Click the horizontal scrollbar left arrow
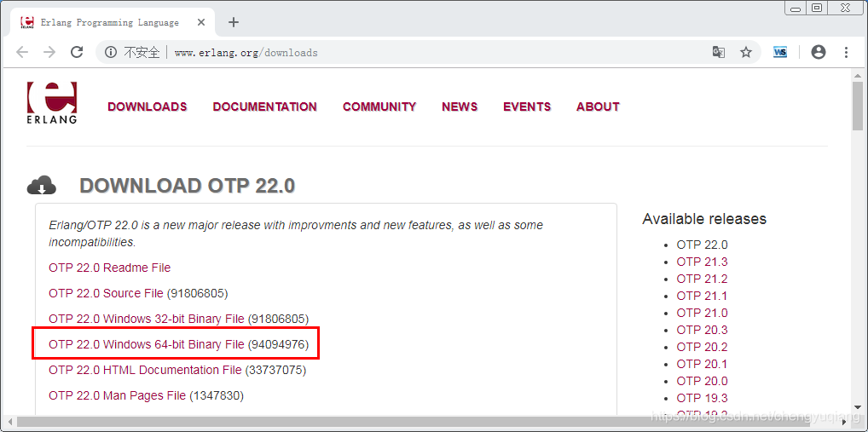This screenshot has width=868, height=432. pos(9,423)
